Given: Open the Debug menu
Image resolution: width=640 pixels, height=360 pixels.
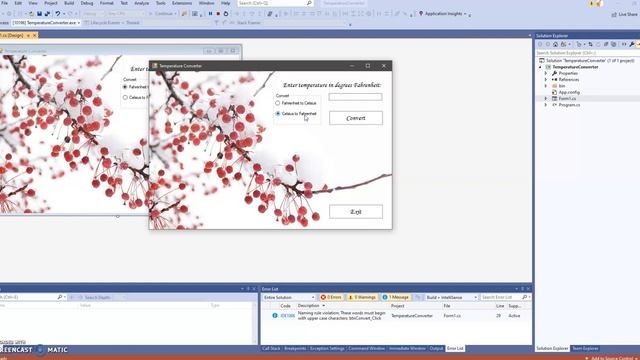Looking at the screenshot, I should 87,3.
